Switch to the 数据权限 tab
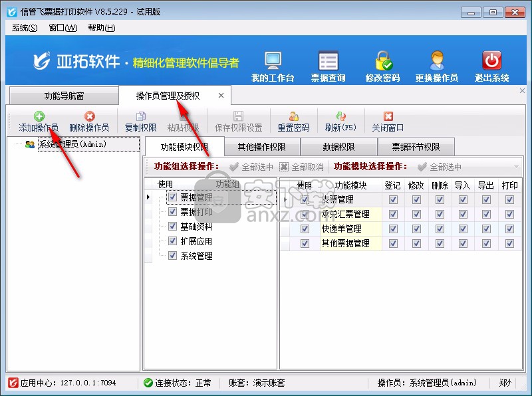 pos(338,147)
